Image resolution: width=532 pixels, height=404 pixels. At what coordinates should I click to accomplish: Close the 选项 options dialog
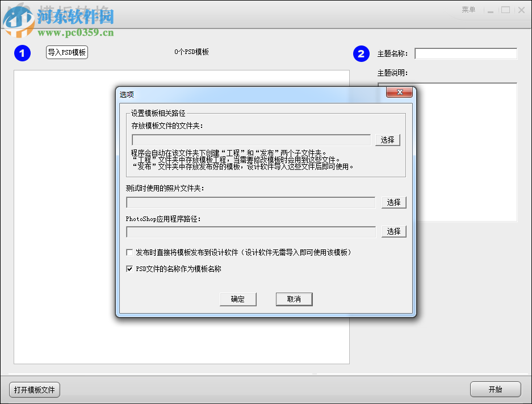pos(400,92)
